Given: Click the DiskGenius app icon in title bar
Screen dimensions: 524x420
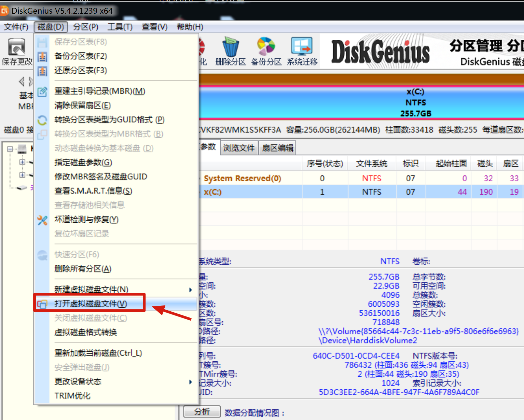Looking at the screenshot, I should click(4, 11).
